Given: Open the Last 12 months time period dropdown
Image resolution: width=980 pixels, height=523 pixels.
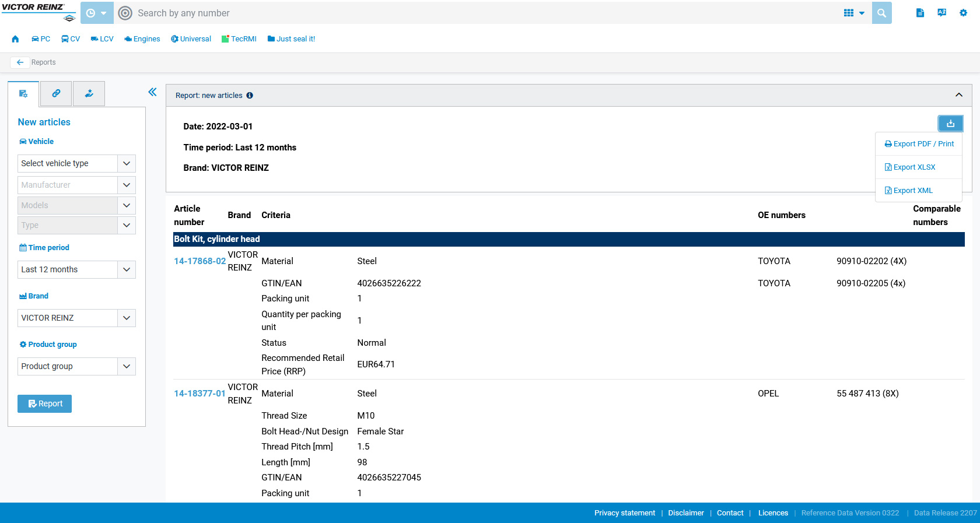Looking at the screenshot, I should (76, 269).
